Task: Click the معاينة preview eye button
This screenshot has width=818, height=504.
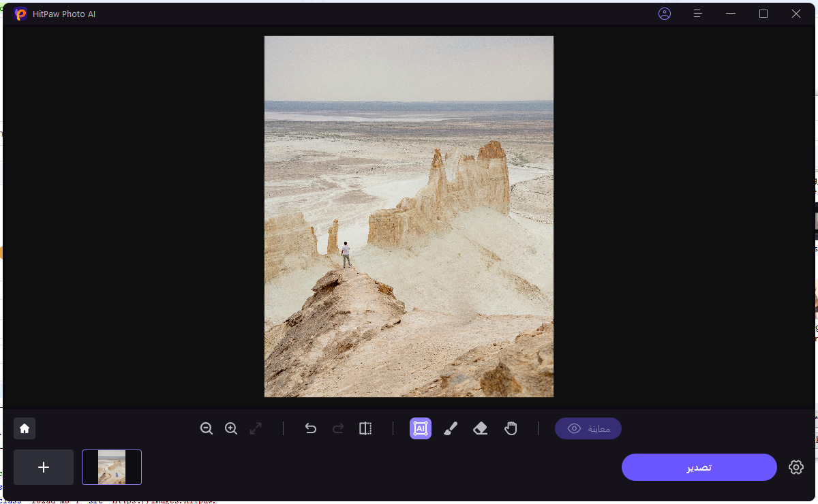Action: pos(588,428)
